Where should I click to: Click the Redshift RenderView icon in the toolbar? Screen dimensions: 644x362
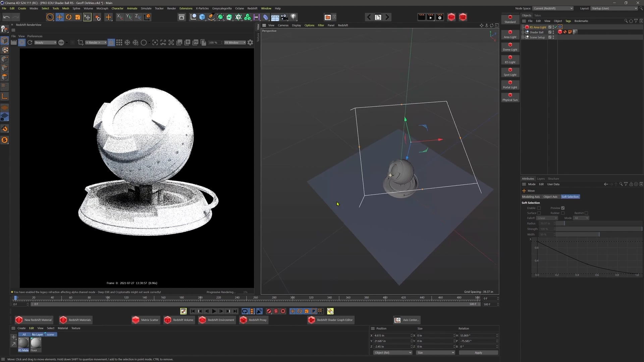451,17
